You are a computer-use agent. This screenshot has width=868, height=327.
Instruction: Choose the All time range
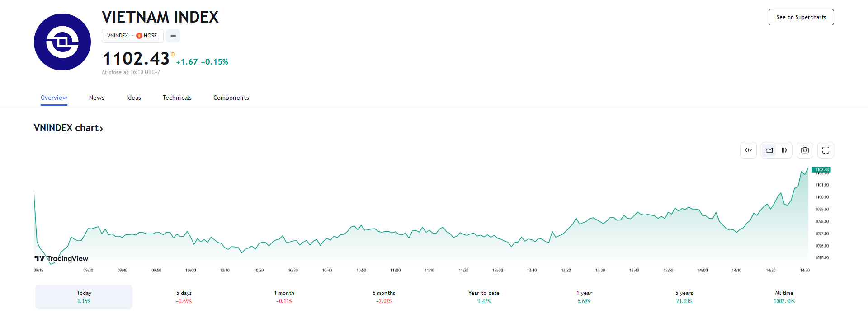pos(784,297)
